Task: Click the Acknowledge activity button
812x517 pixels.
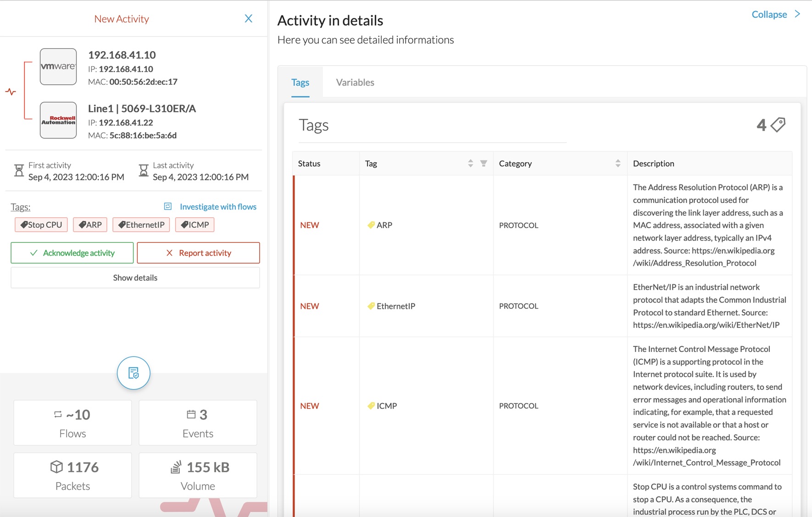Action: pos(72,253)
